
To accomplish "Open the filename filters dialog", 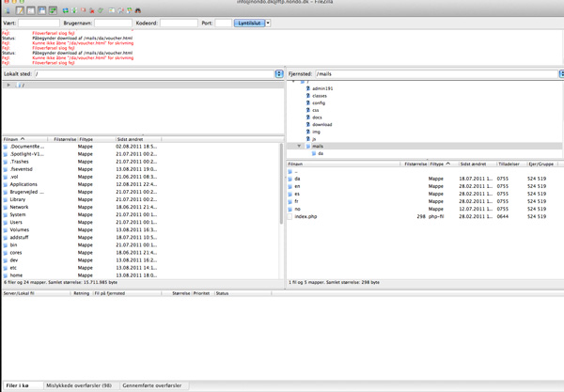I will (112, 10).
